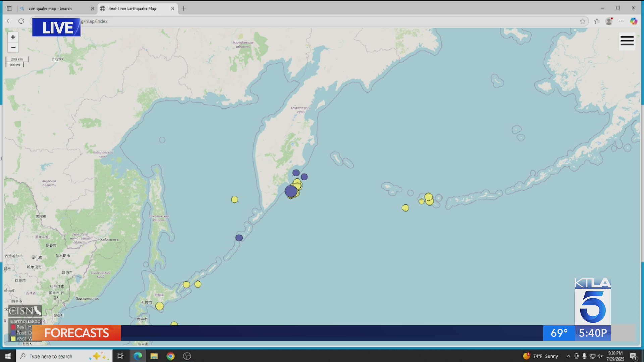The width and height of the screenshot is (644, 362).
Task: Select the yellow quake marker west of Kamchatka
Action: 235,200
